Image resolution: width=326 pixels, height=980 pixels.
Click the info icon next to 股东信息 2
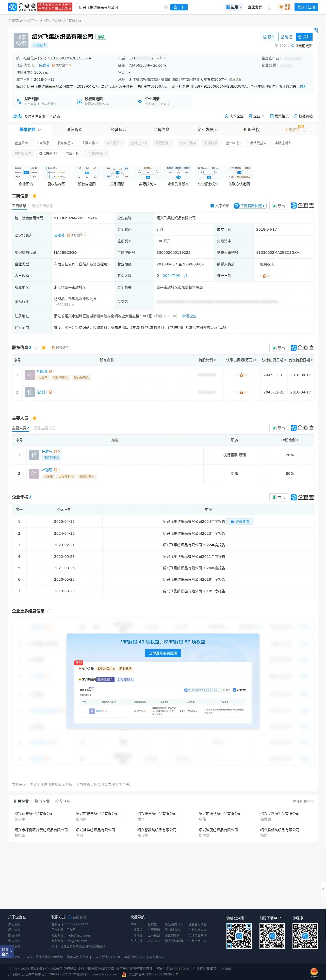click(36, 348)
